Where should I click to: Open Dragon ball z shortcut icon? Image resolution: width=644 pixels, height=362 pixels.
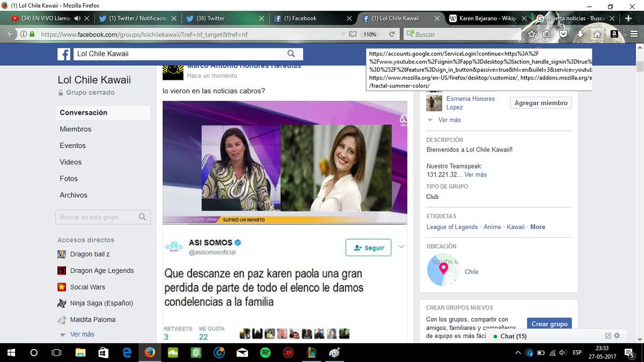(62, 254)
